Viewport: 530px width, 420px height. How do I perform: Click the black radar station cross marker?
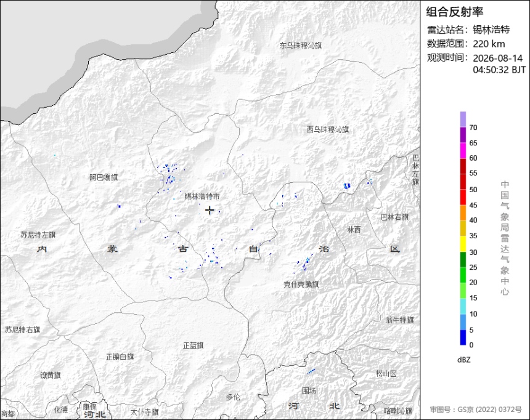[x=210, y=210]
